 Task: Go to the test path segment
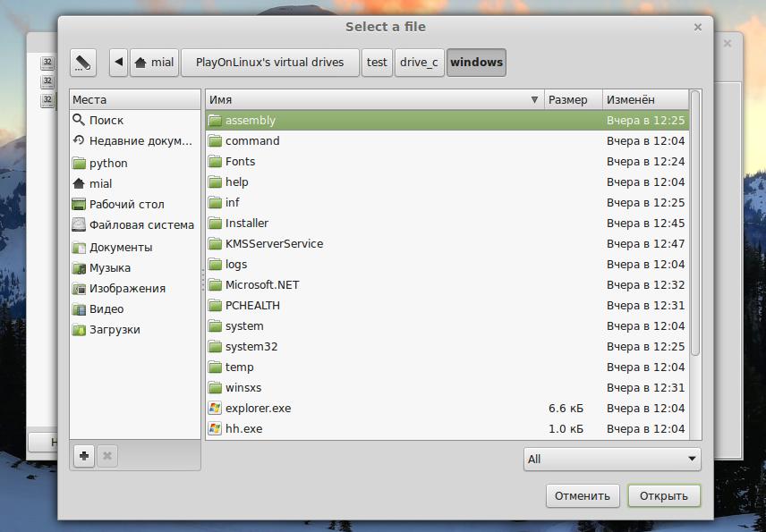click(377, 63)
